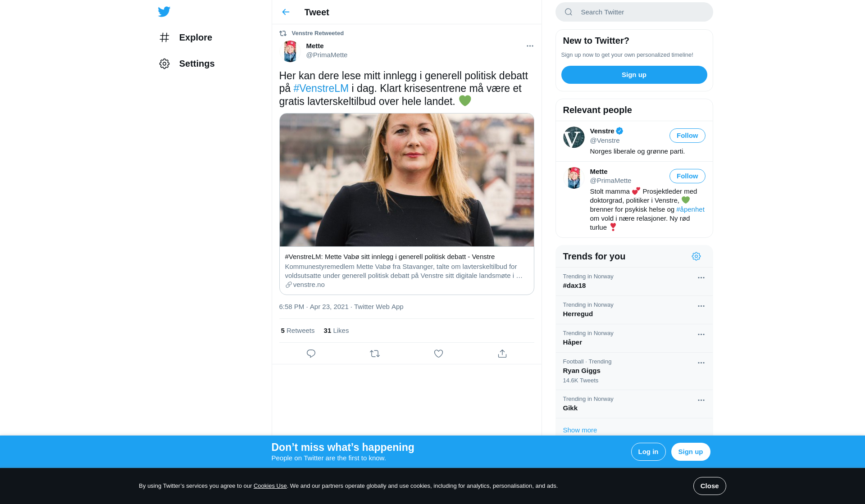Image resolution: width=865 pixels, height=504 pixels.
Task: Reply to the tweet
Action: [311, 354]
